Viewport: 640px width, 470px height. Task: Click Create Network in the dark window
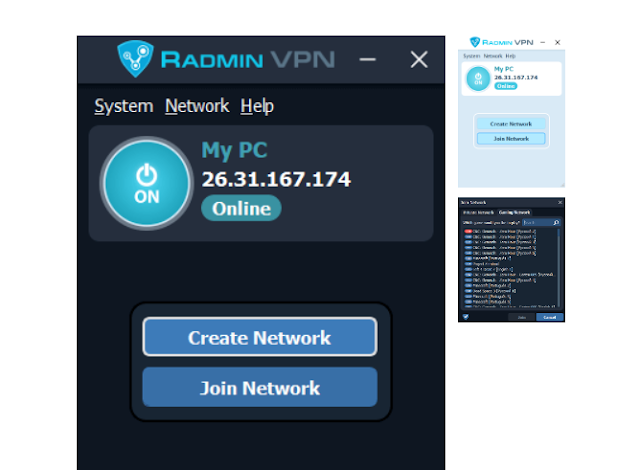[x=260, y=337]
